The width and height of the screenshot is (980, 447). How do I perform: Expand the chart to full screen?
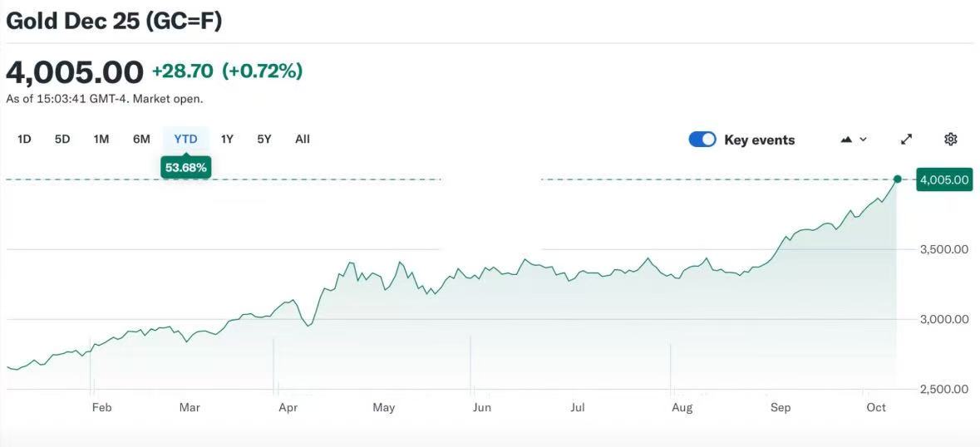pyautogui.click(x=907, y=140)
